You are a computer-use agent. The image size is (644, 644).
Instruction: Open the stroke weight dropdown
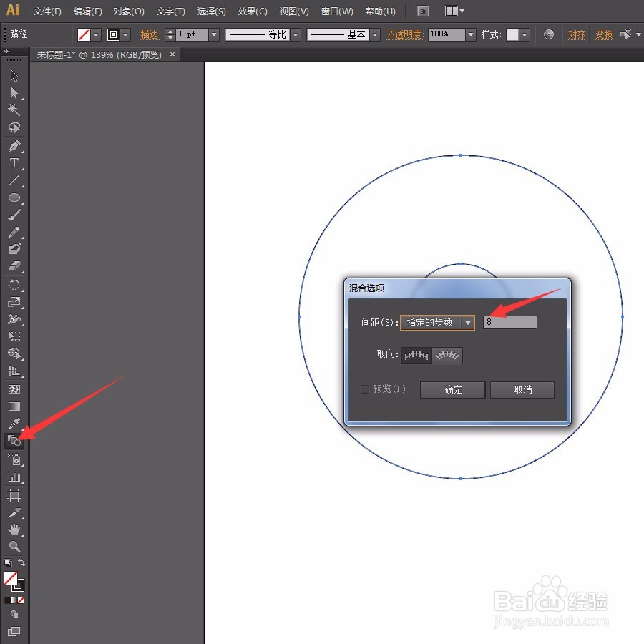click(213, 34)
